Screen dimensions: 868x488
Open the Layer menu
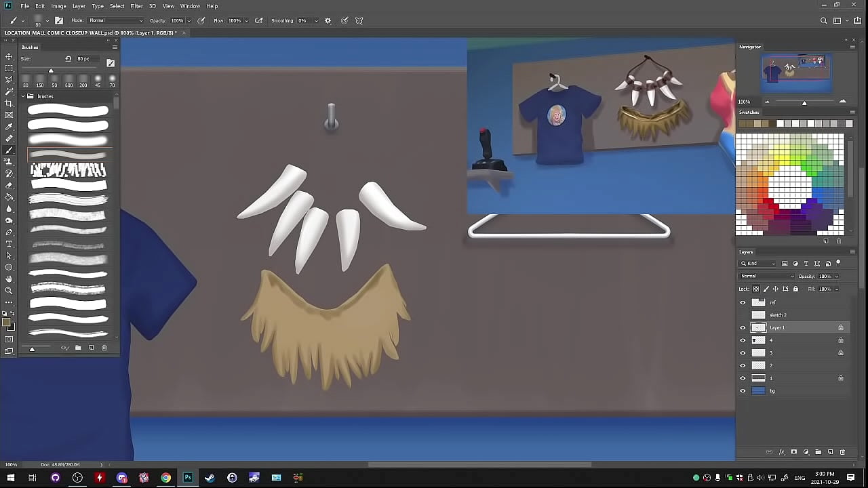79,6
